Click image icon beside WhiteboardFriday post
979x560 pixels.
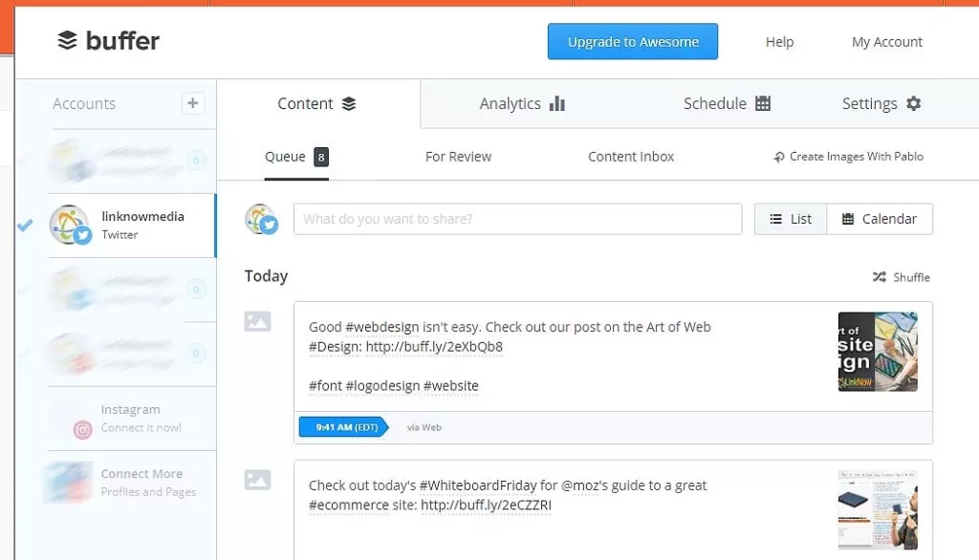pyautogui.click(x=257, y=480)
